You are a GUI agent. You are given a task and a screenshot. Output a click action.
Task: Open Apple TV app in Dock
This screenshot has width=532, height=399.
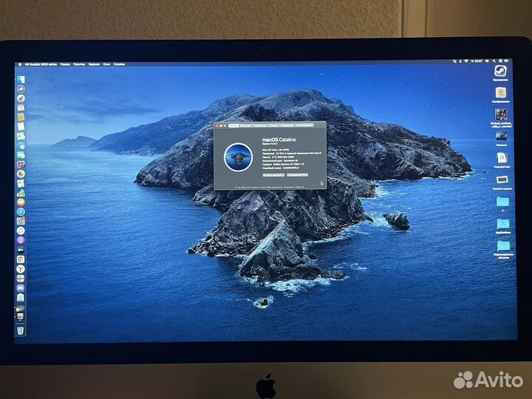[21, 250]
